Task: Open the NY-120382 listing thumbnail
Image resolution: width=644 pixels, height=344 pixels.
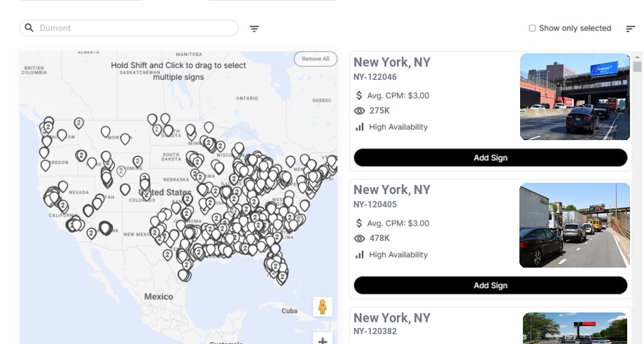Action: (x=575, y=328)
